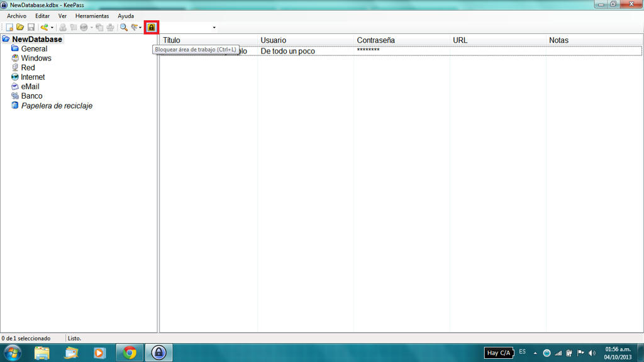
Task: Open the Add entry dropdown arrow
Action: [x=52, y=28]
